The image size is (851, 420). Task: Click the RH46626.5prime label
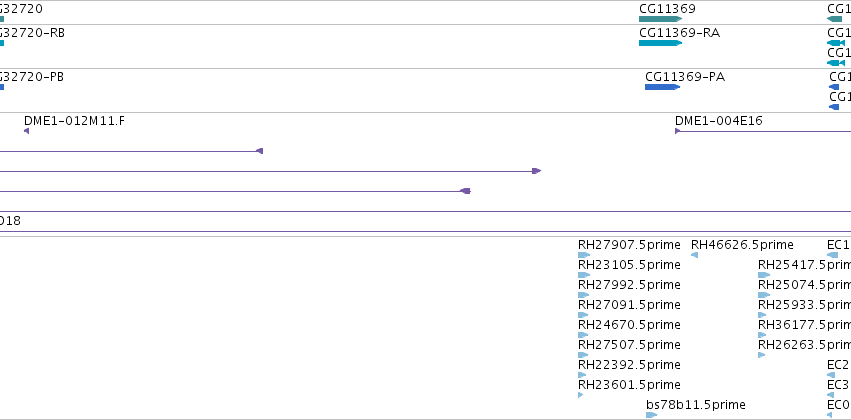(742, 245)
